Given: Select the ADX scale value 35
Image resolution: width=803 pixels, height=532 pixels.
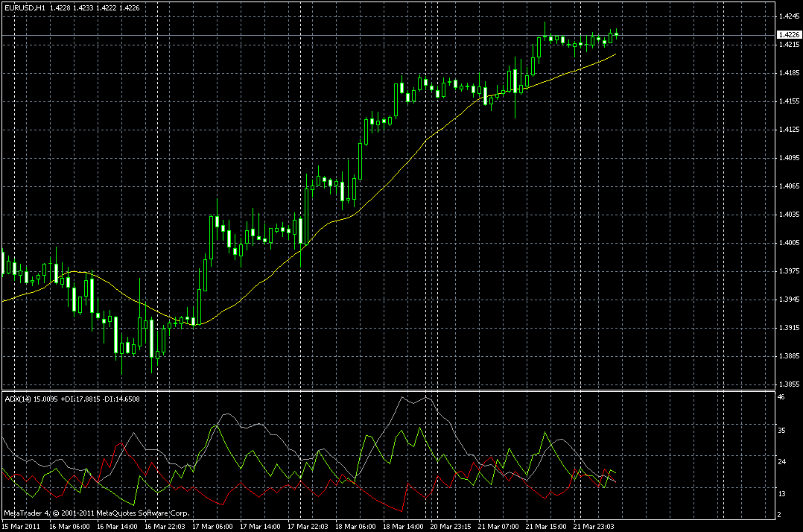Looking at the screenshot, I should tap(781, 431).
